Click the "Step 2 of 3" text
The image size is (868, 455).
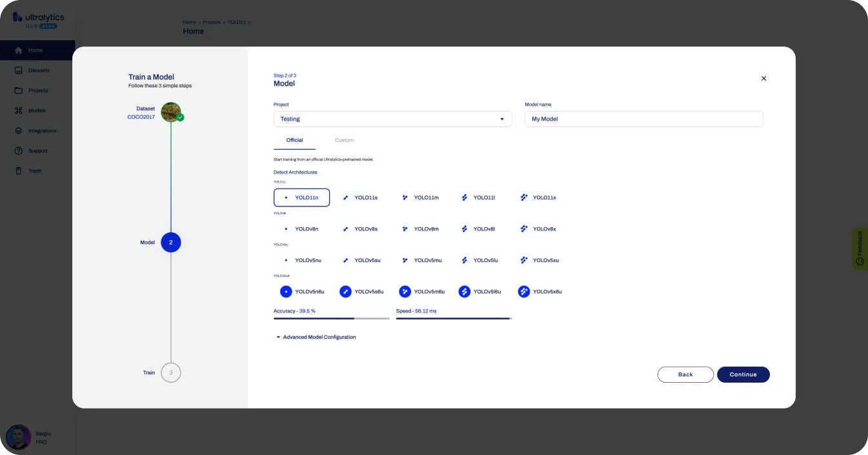point(285,76)
